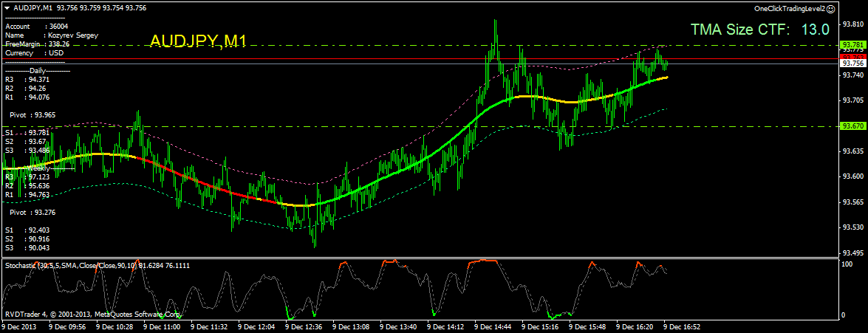Click the 9 Dec 09:56 time label
The image size is (868, 333).
click(68, 328)
